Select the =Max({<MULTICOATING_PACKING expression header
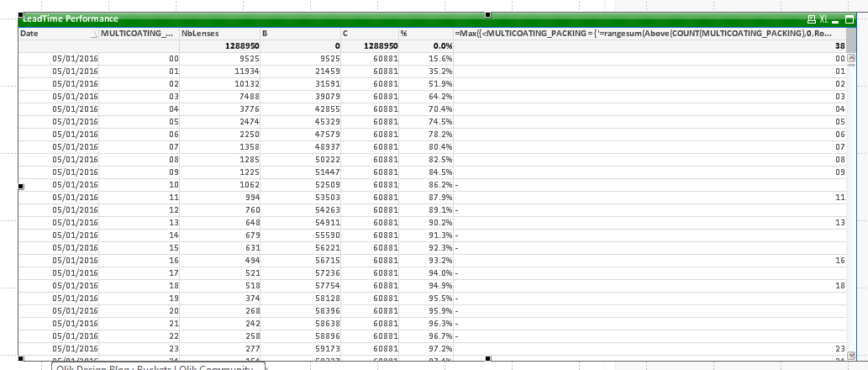 (x=650, y=34)
